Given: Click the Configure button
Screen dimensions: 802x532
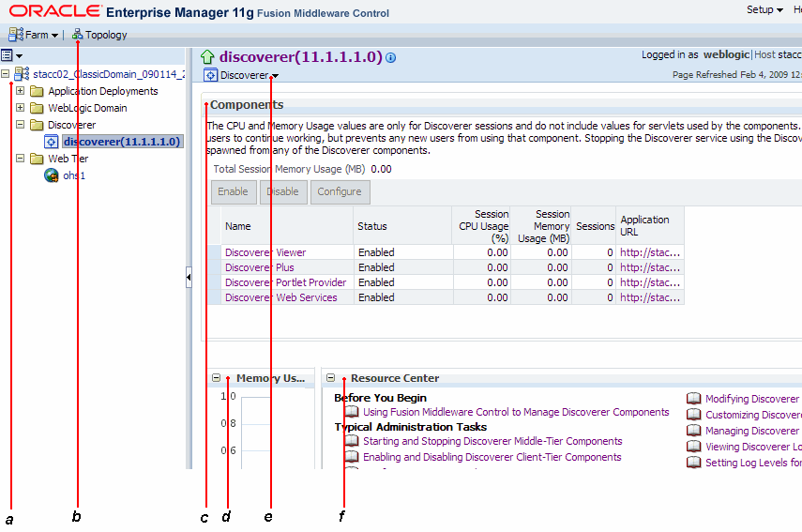Looking at the screenshot, I should [340, 191].
